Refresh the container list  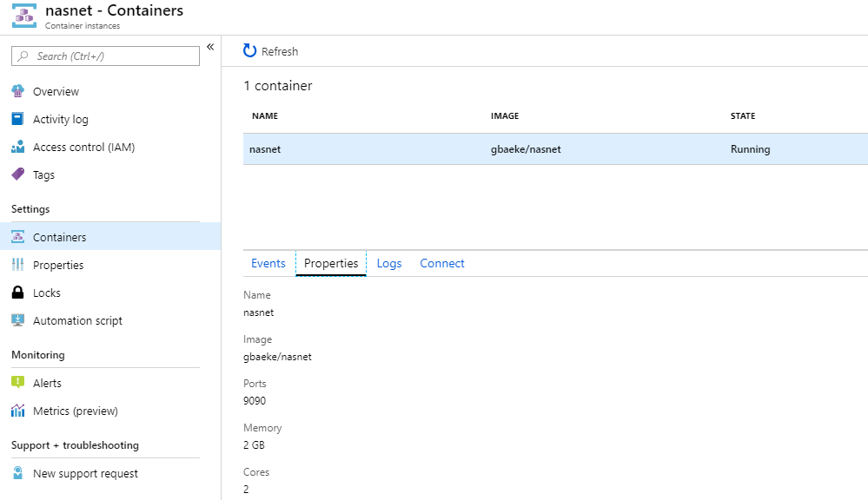point(270,51)
